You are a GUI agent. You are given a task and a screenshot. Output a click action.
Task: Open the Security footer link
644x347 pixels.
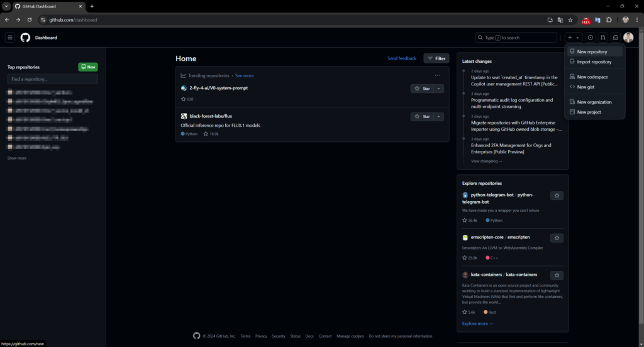point(279,336)
